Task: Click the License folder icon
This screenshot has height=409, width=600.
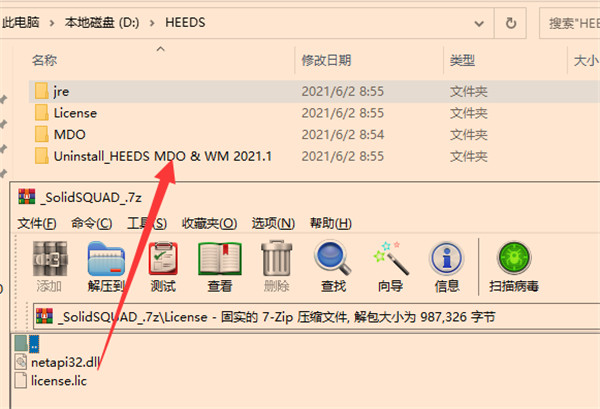Action: [42, 113]
